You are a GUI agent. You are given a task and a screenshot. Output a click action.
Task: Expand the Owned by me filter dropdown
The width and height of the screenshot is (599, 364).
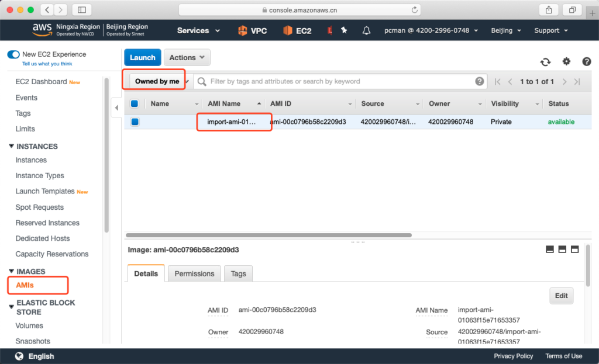(158, 81)
